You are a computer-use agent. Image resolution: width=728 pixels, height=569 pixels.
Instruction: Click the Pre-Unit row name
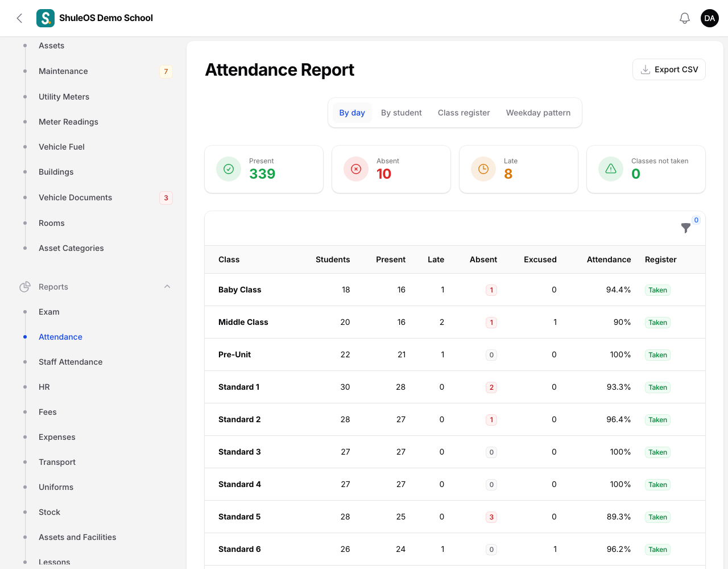[234, 354]
